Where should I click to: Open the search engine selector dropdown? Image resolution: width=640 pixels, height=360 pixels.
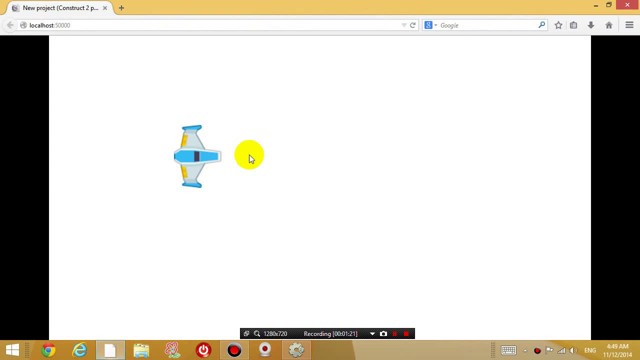click(430, 25)
